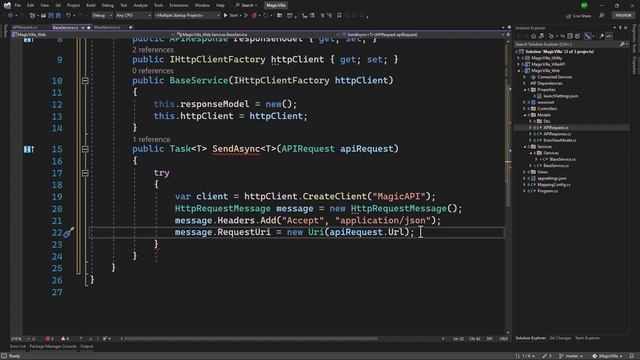Open the MagicVilla_Web project navigation dropdown
The image size is (640, 360).
coord(93,35)
